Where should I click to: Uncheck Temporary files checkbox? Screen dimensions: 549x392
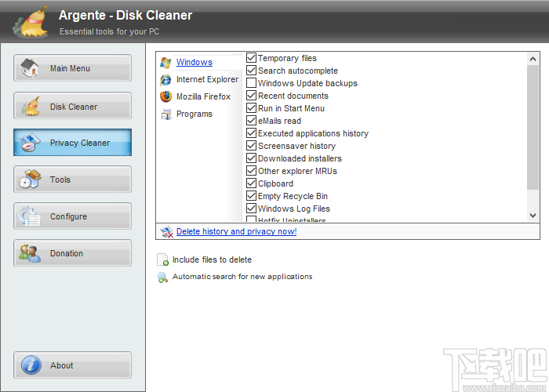pos(251,58)
